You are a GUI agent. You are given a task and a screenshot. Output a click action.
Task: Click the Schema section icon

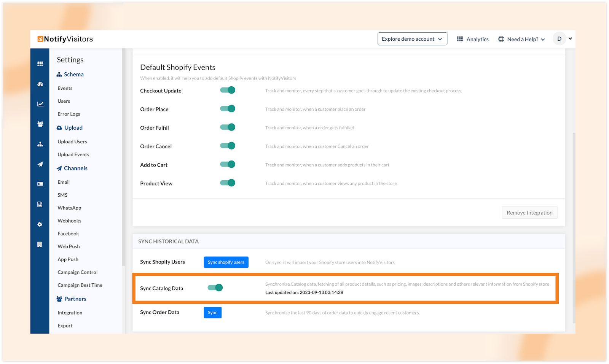pyautogui.click(x=59, y=75)
